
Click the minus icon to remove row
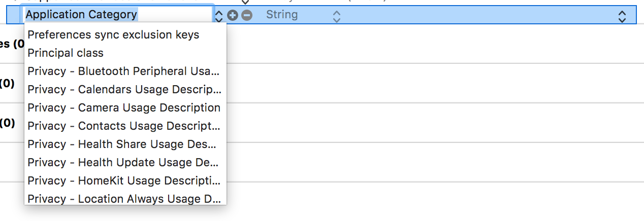click(x=246, y=15)
